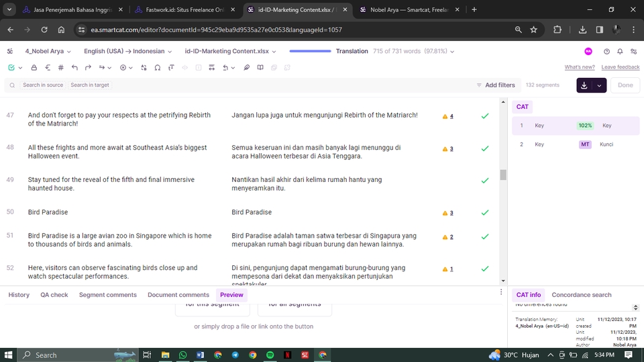Click the Add filters button
Screen dimensions: 644x362
click(x=495, y=85)
